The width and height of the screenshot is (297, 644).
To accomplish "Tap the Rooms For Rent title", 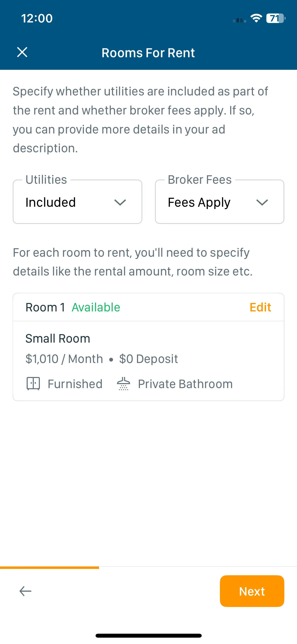I will pos(148,53).
